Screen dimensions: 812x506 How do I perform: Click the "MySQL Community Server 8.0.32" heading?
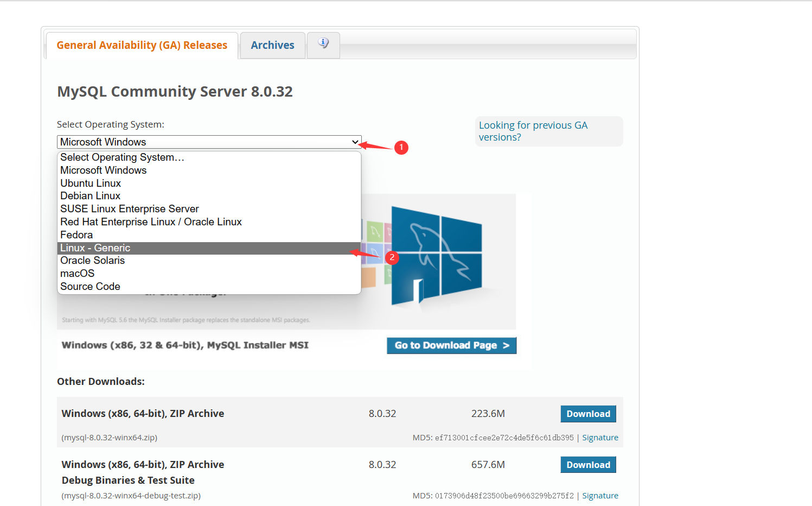tap(175, 91)
